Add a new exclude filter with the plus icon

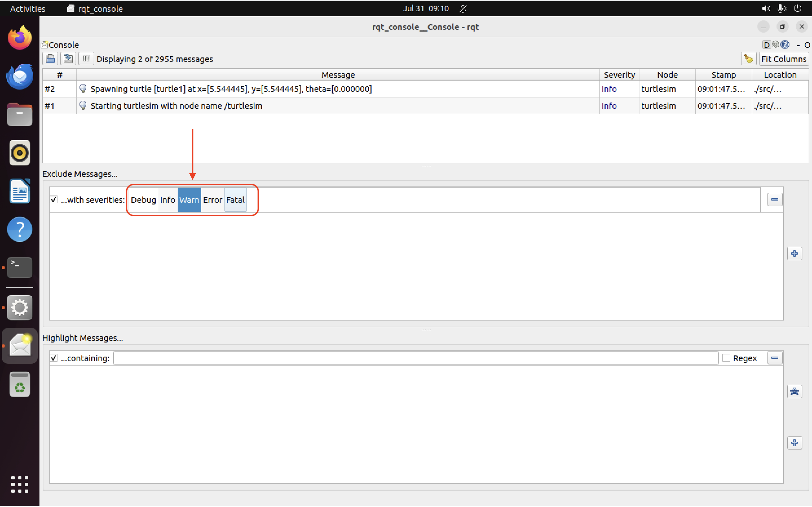click(795, 253)
